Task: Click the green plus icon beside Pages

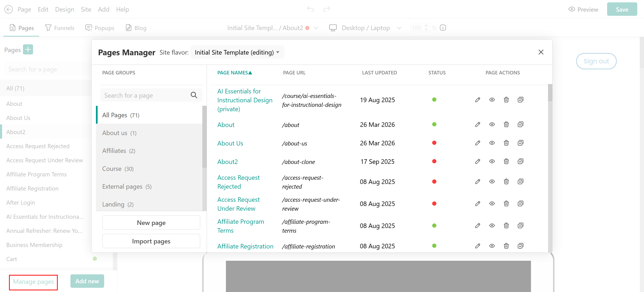Action: click(28, 50)
